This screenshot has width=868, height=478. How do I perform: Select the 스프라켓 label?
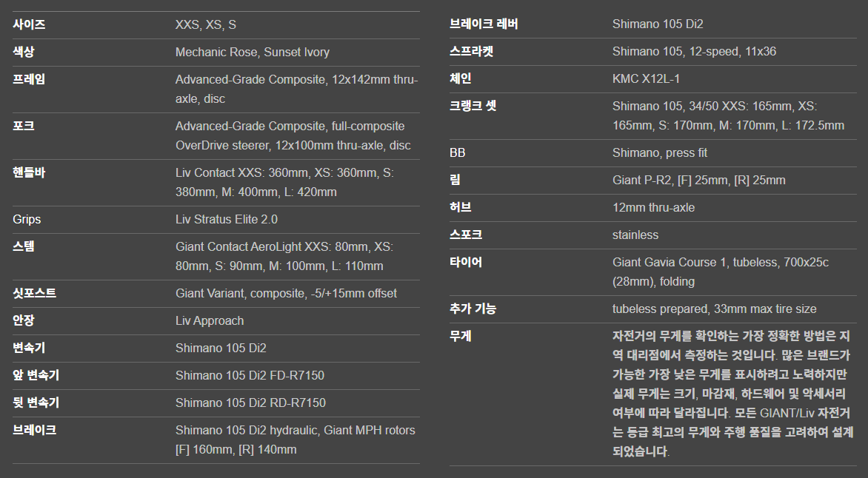[471, 52]
